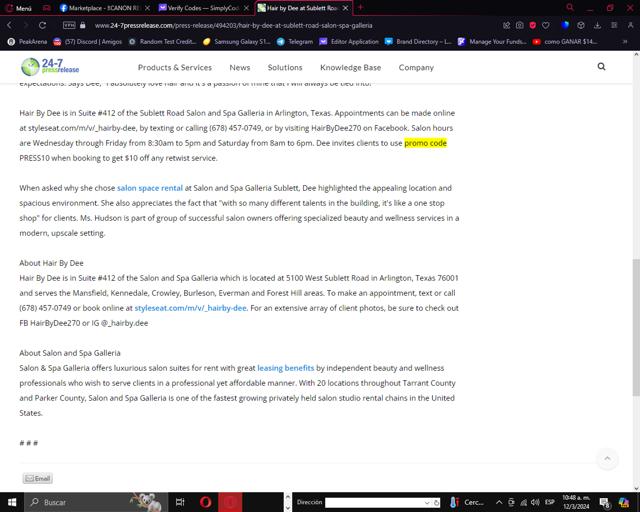Screen dimensions: 640x512
Task: Open Random Test Credit bookmark
Action: pyautogui.click(x=162, y=42)
